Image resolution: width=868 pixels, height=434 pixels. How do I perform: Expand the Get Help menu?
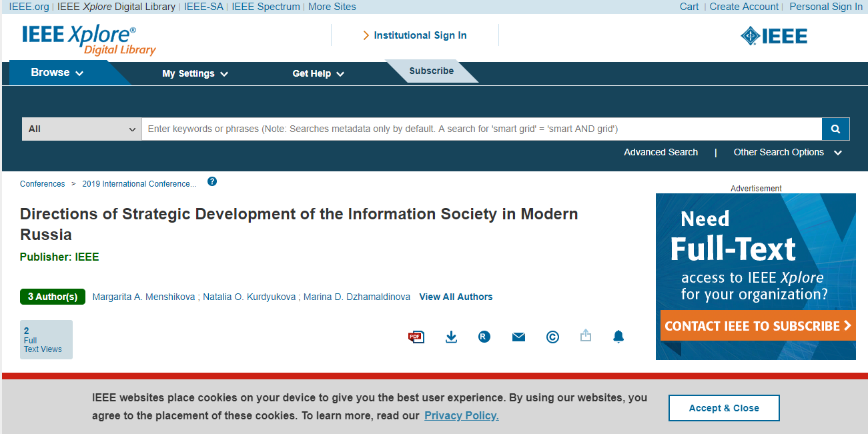(x=318, y=73)
